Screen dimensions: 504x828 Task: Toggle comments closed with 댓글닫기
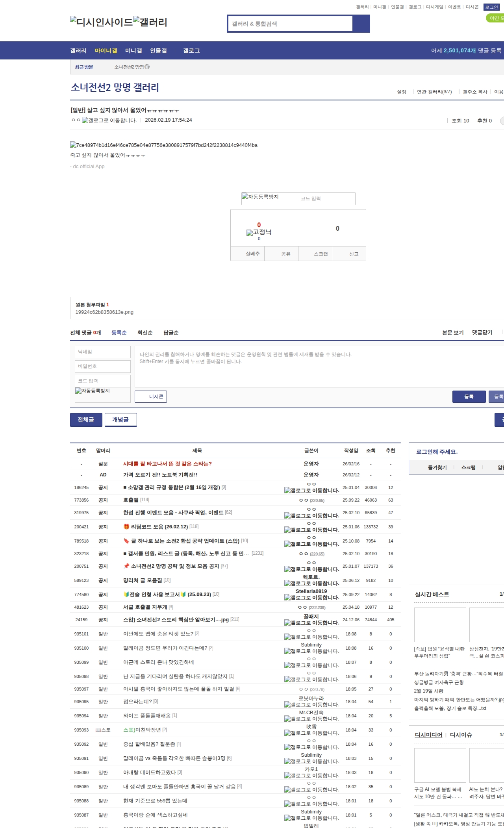coord(482,332)
